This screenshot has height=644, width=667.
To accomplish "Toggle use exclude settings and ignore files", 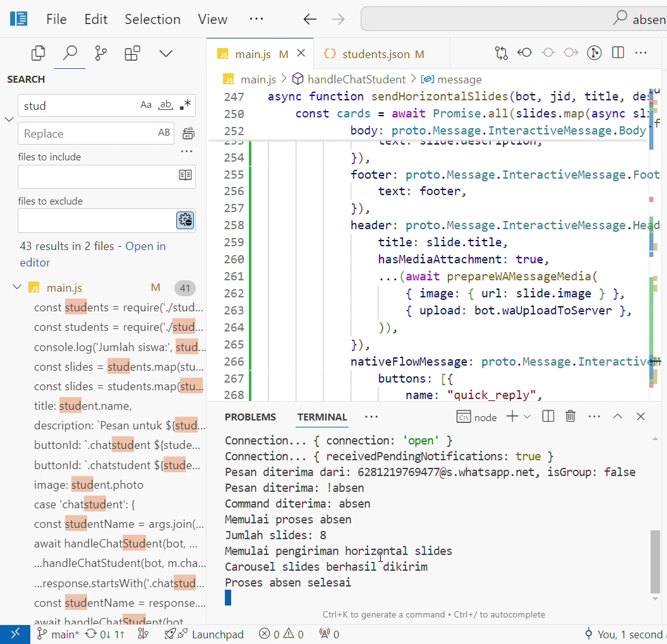I will pyautogui.click(x=185, y=220).
